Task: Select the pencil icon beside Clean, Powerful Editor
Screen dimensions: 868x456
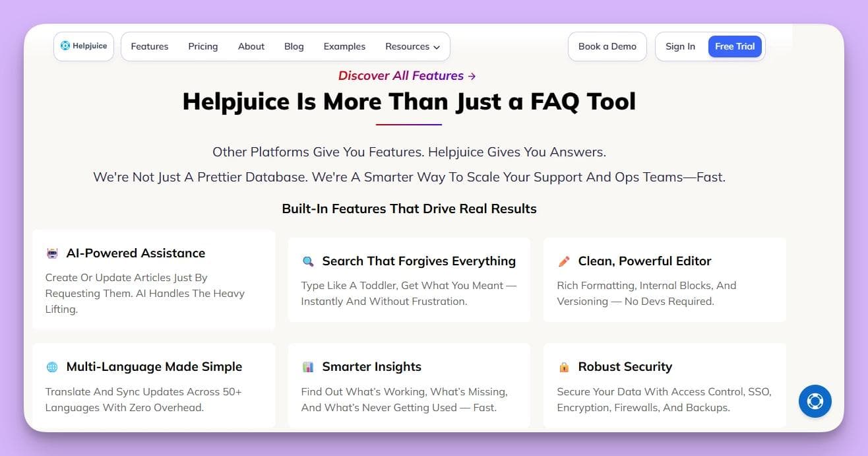Action: pyautogui.click(x=563, y=261)
